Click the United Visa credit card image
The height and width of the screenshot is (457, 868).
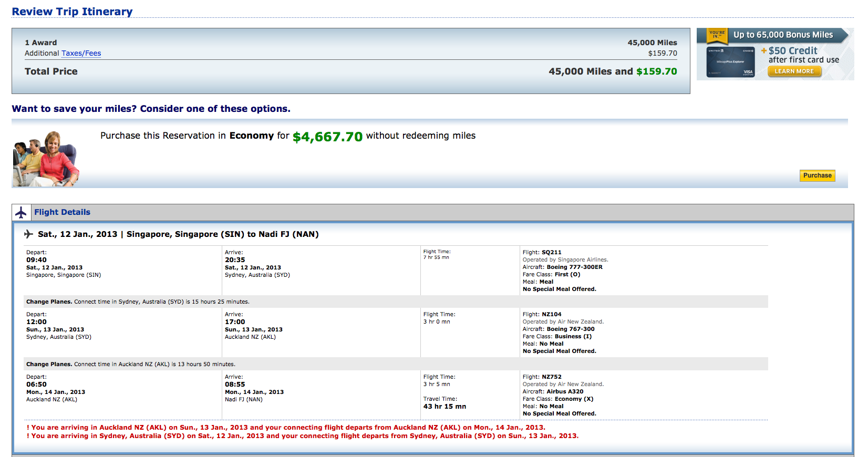pos(730,63)
